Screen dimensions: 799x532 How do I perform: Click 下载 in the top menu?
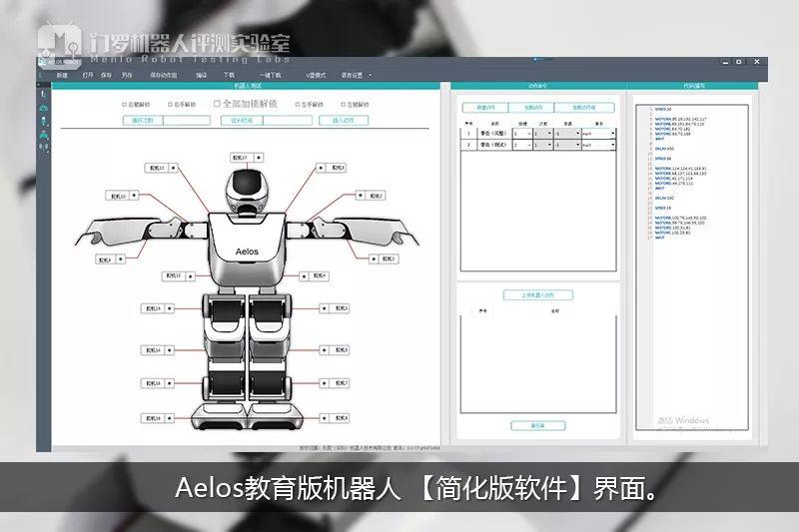pyautogui.click(x=230, y=75)
